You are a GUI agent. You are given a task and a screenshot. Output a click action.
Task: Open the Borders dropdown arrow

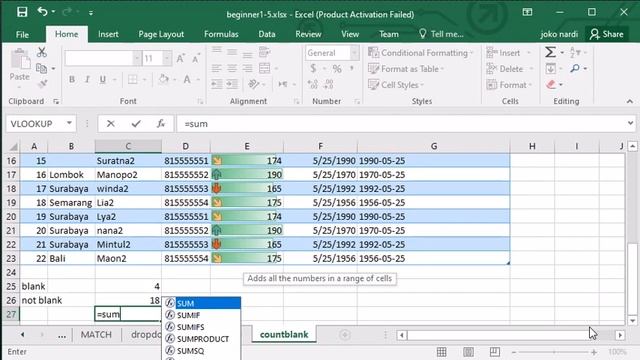pos(144,79)
